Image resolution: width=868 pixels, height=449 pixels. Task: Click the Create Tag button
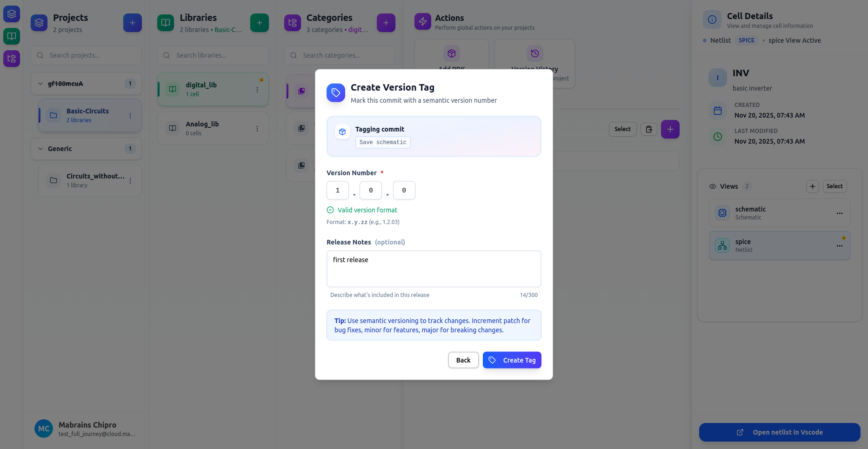click(x=512, y=360)
